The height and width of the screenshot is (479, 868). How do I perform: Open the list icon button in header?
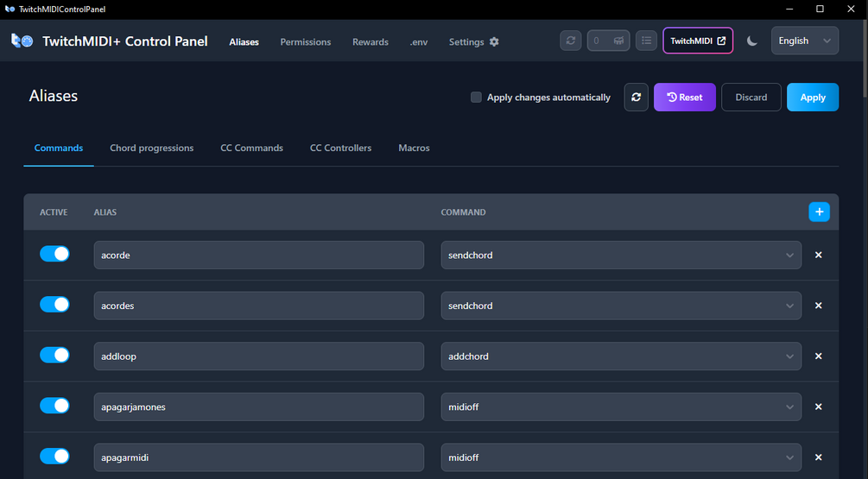646,41
